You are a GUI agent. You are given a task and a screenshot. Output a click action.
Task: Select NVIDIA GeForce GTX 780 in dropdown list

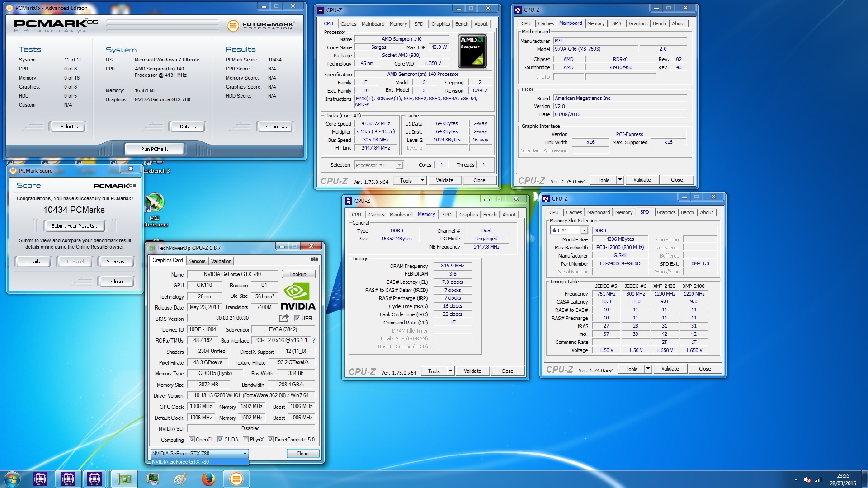point(200,462)
